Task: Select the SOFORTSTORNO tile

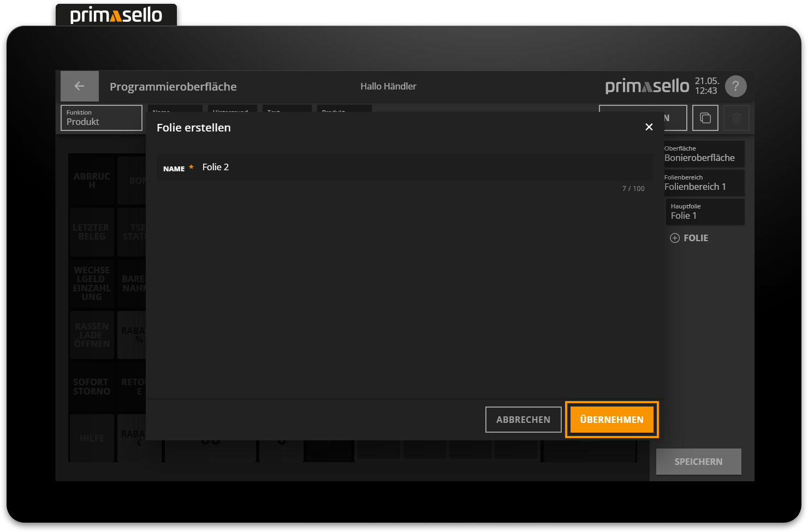Action: (x=92, y=386)
